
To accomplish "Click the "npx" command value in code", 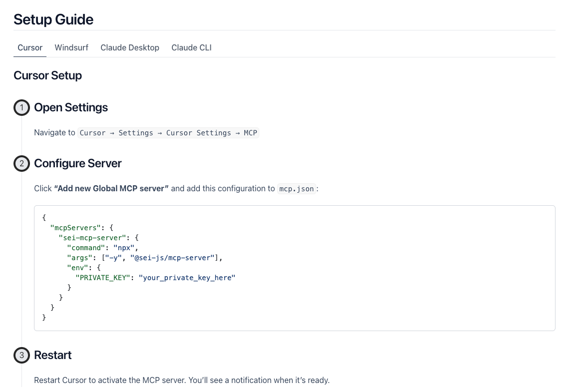I will click(125, 248).
